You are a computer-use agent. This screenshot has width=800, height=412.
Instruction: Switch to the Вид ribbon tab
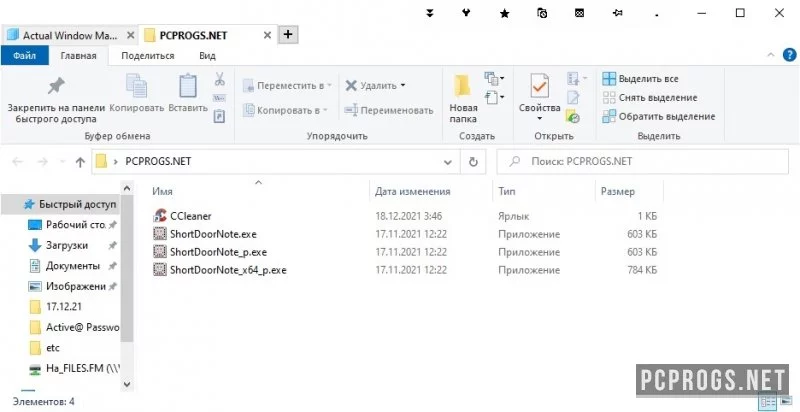click(x=207, y=56)
